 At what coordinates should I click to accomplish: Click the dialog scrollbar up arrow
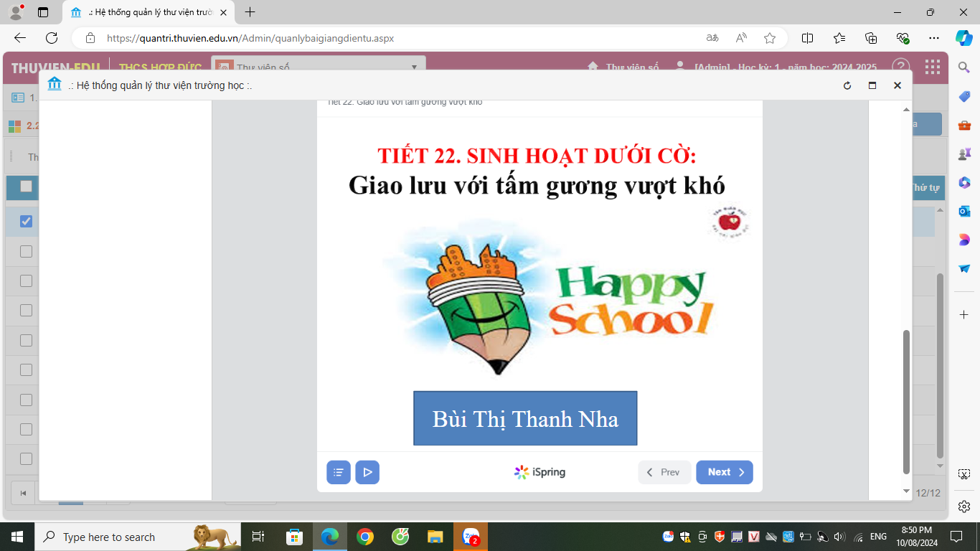[906, 109]
